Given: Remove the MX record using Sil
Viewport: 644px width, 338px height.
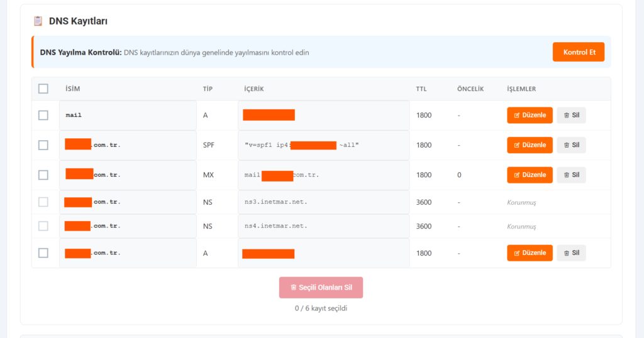Looking at the screenshot, I should tap(571, 175).
